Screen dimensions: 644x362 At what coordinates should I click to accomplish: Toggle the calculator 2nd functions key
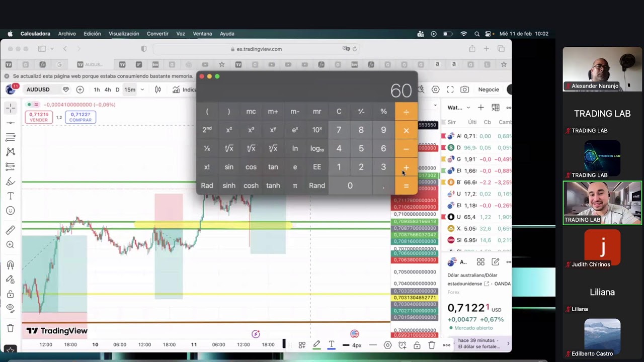coord(207,130)
